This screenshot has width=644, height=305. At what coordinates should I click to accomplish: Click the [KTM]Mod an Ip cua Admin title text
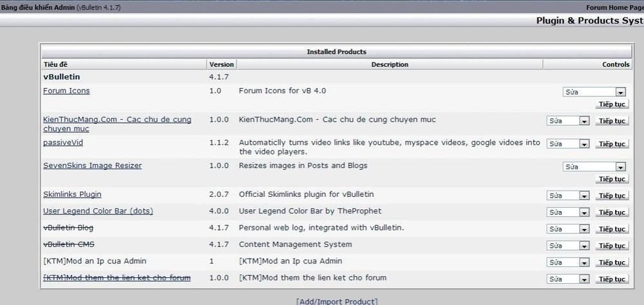pos(95,261)
